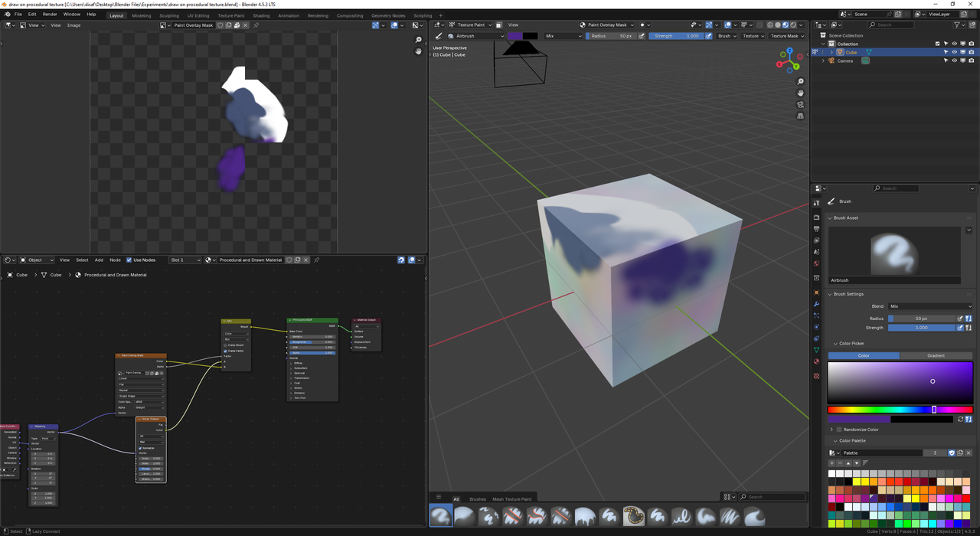Unlink the Procedural and Drawn Material with X
This screenshot has height=536, width=980.
(x=306, y=260)
